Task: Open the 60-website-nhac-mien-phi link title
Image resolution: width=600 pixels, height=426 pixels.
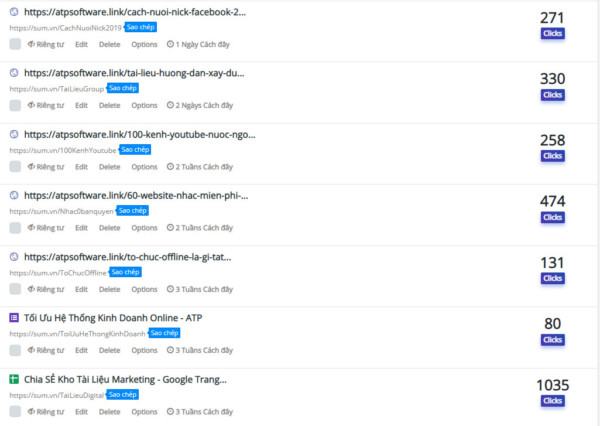Action: coord(136,196)
